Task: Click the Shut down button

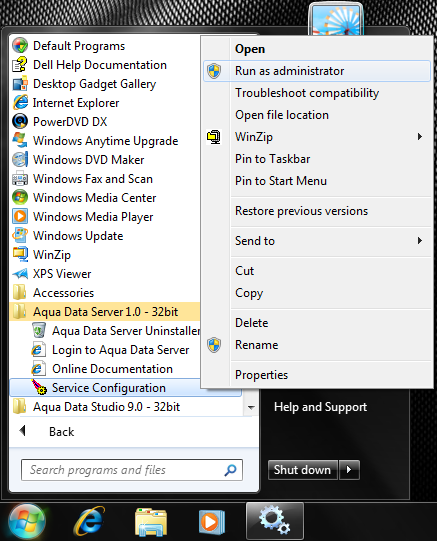Action: [302, 470]
